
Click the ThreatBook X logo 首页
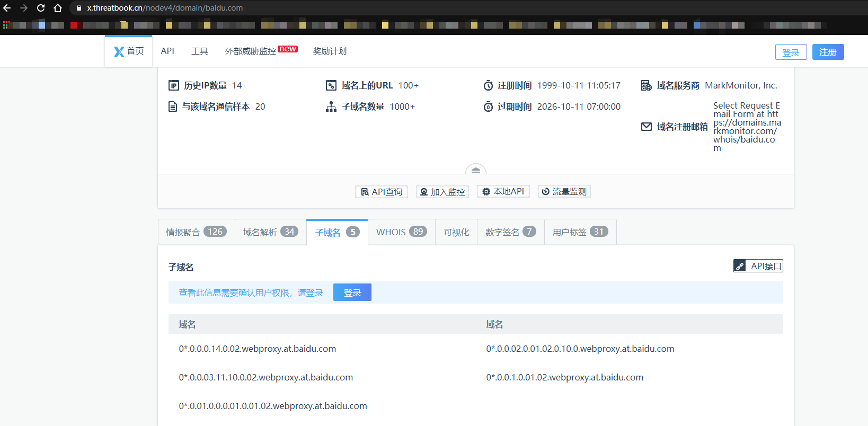[x=129, y=51]
